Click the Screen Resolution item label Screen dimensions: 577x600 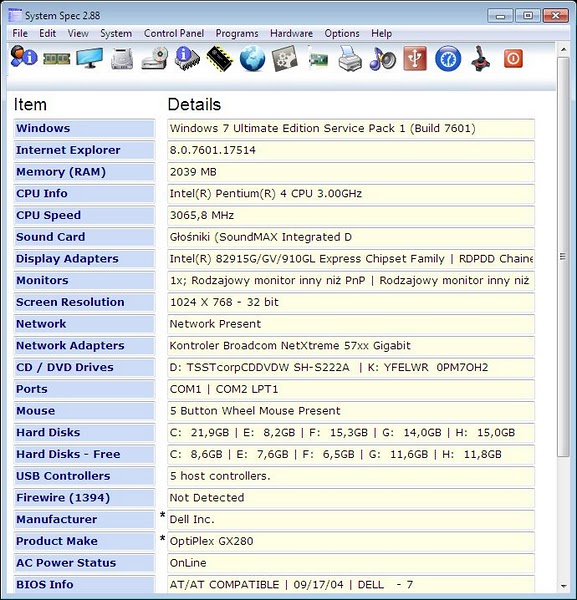[84, 302]
